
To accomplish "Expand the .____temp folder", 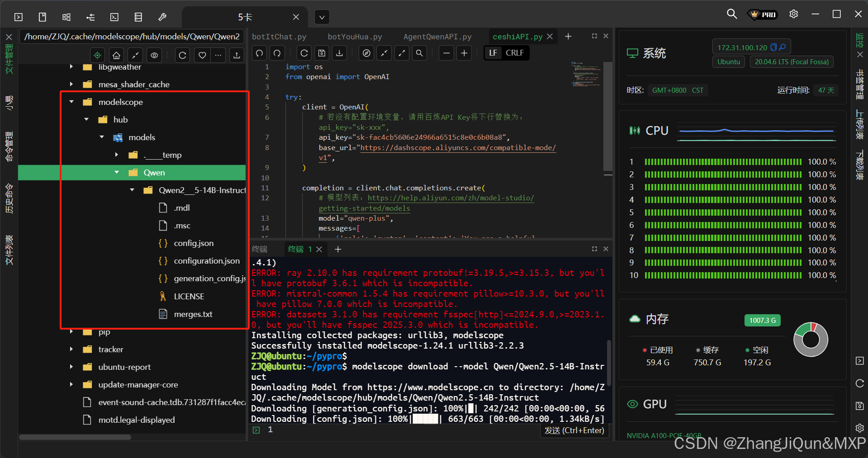I will tap(117, 155).
